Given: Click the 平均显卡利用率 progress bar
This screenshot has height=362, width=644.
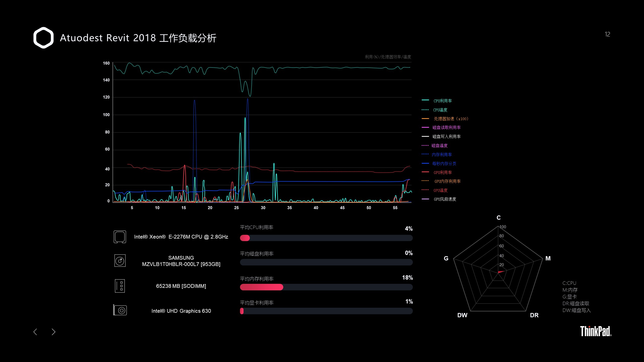Looking at the screenshot, I should click(326, 311).
